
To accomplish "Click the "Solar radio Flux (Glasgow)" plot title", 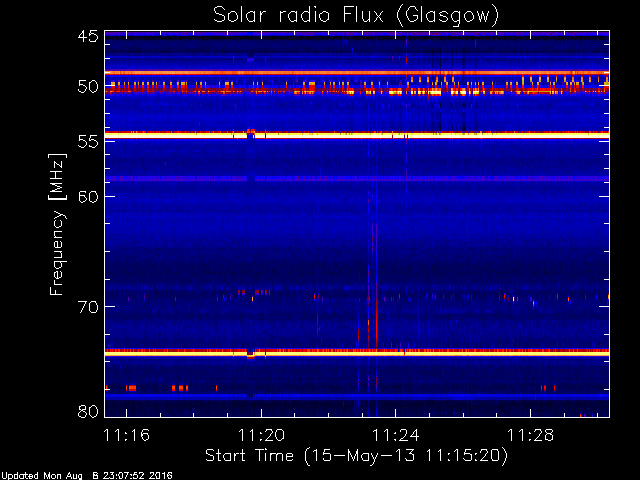I will (356, 16).
